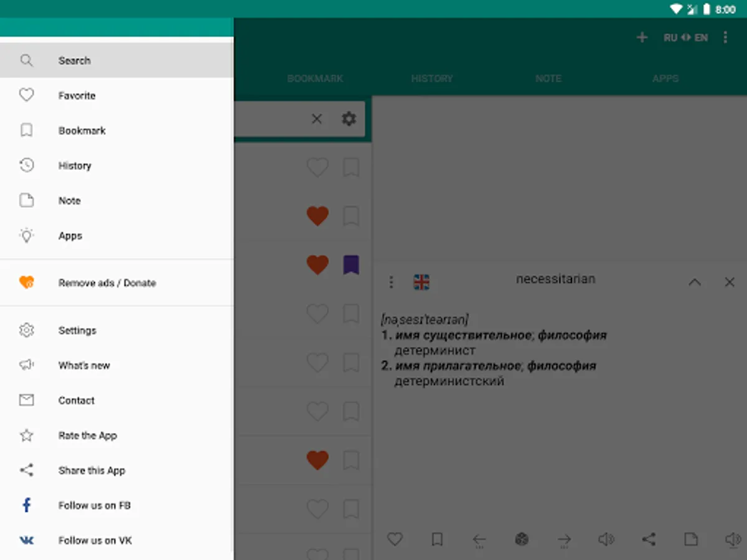Screen dimensions: 747x560
Task: Pick a random word with dice icon
Action: (522, 539)
